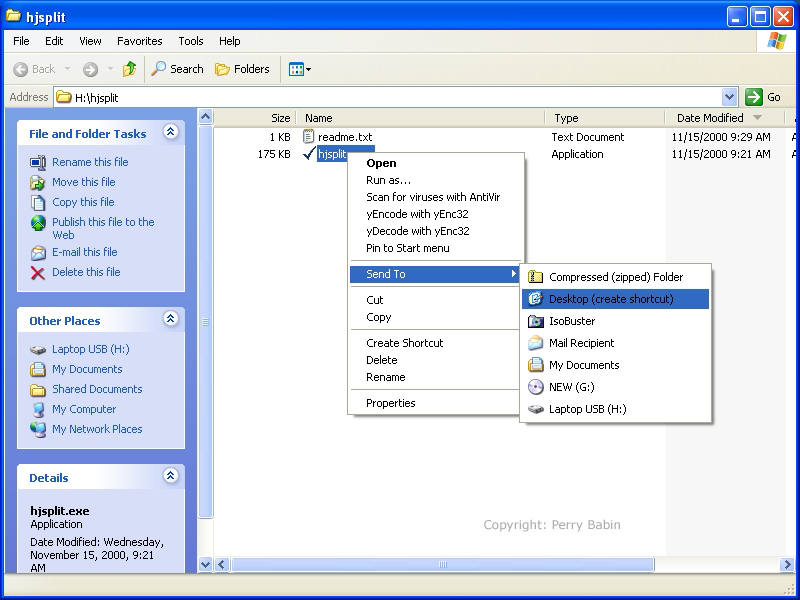Click the Rename this file icon

click(38, 162)
